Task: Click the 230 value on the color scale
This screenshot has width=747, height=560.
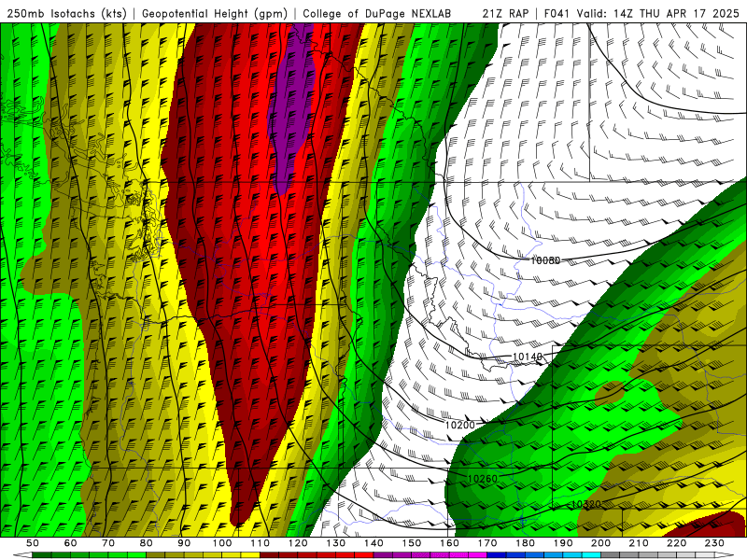Action: [x=714, y=543]
